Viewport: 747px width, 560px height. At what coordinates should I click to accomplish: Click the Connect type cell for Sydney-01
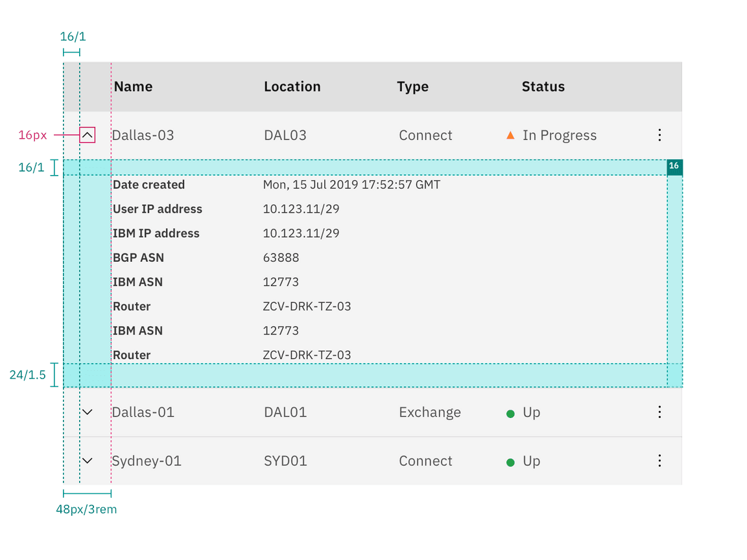(x=425, y=461)
